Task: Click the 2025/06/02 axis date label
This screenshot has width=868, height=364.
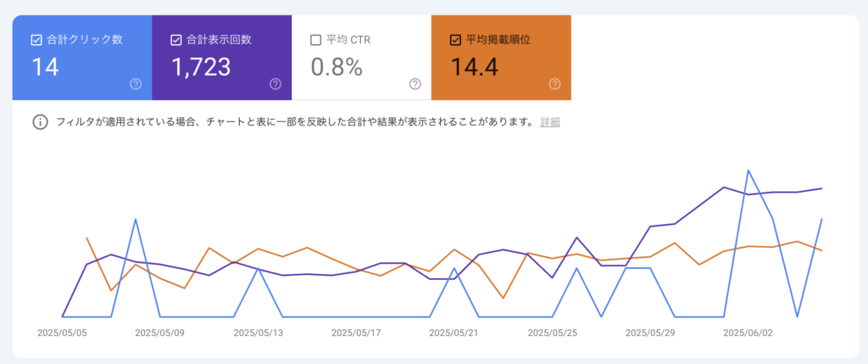Action: tap(748, 333)
